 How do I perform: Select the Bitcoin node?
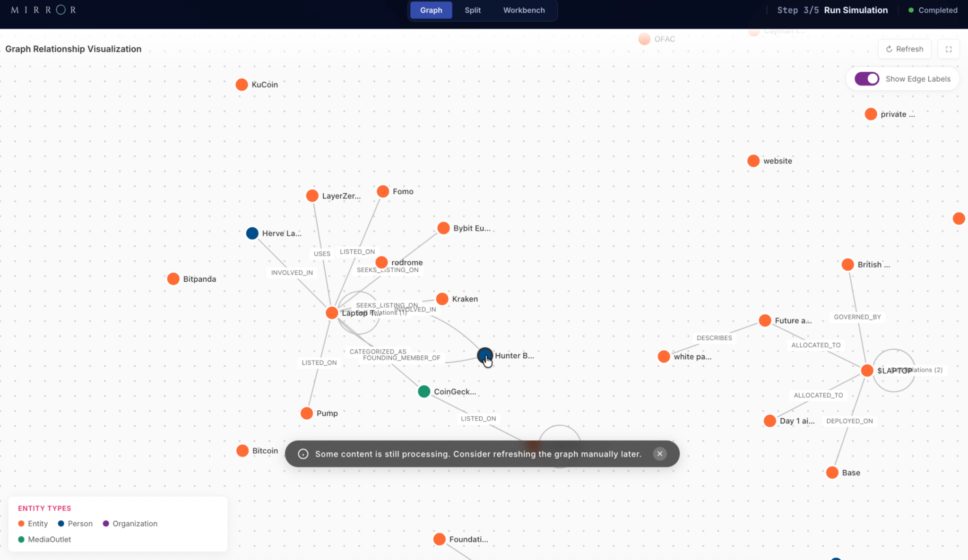242,450
